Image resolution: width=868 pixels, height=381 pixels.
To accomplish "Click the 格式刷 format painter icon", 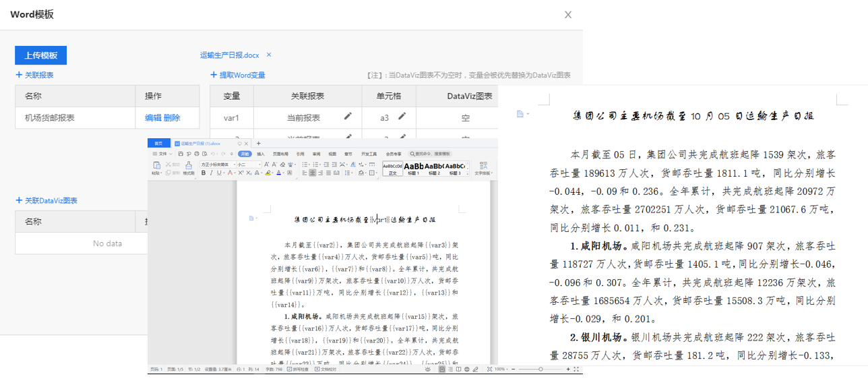I will [x=189, y=165].
